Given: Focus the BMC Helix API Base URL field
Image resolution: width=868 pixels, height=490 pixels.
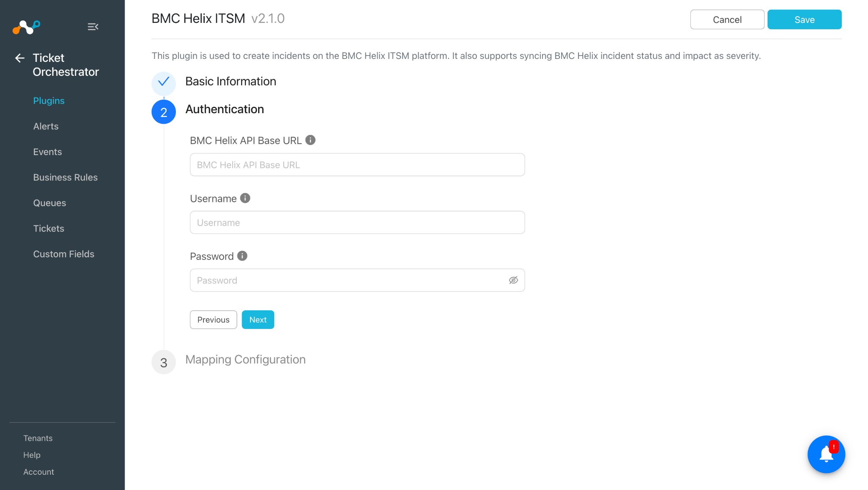Looking at the screenshot, I should pyautogui.click(x=357, y=164).
